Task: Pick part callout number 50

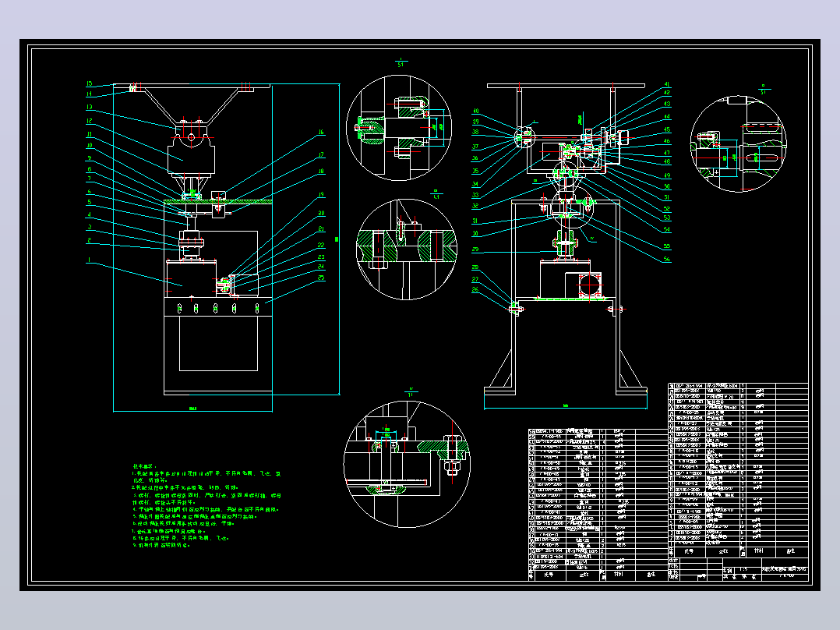Action: click(667, 186)
